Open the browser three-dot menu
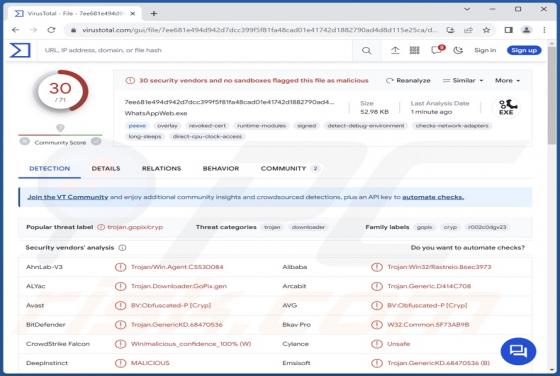The height and width of the screenshot is (376, 560). coord(544,30)
